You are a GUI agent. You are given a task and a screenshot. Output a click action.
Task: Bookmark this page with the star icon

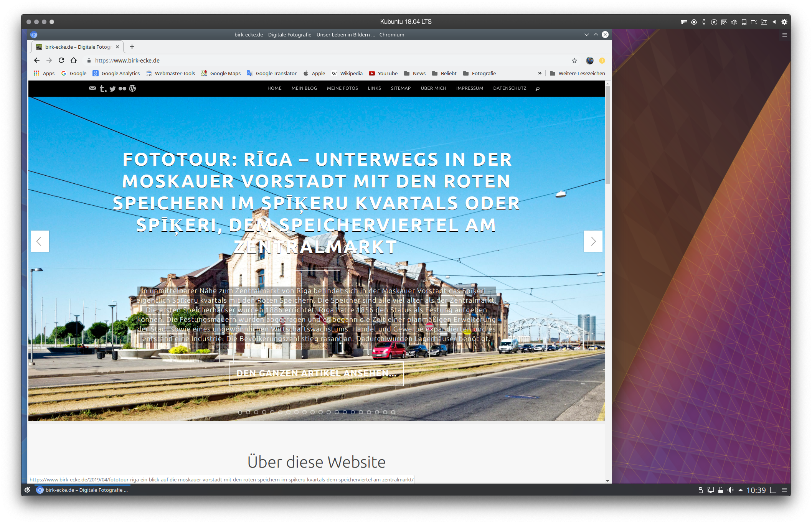[574, 61]
